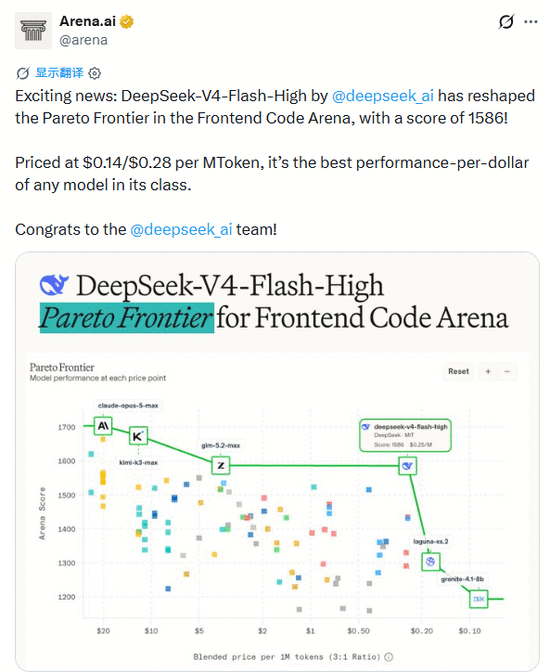The image size is (550, 672).
Task: Select the laguna-xs.2 marker
Action: click(431, 561)
